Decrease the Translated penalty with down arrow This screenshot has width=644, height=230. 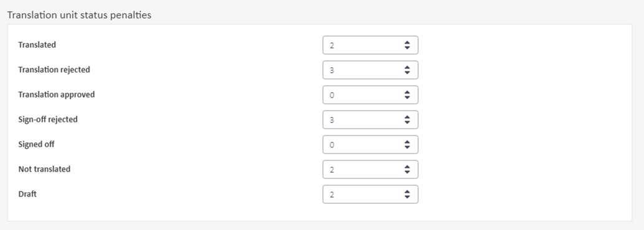406,48
